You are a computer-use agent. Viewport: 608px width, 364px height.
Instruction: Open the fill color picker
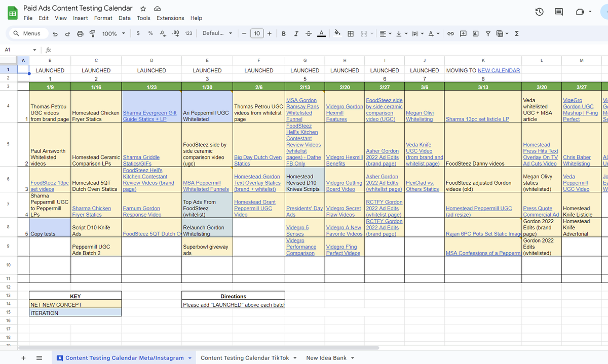[338, 33]
